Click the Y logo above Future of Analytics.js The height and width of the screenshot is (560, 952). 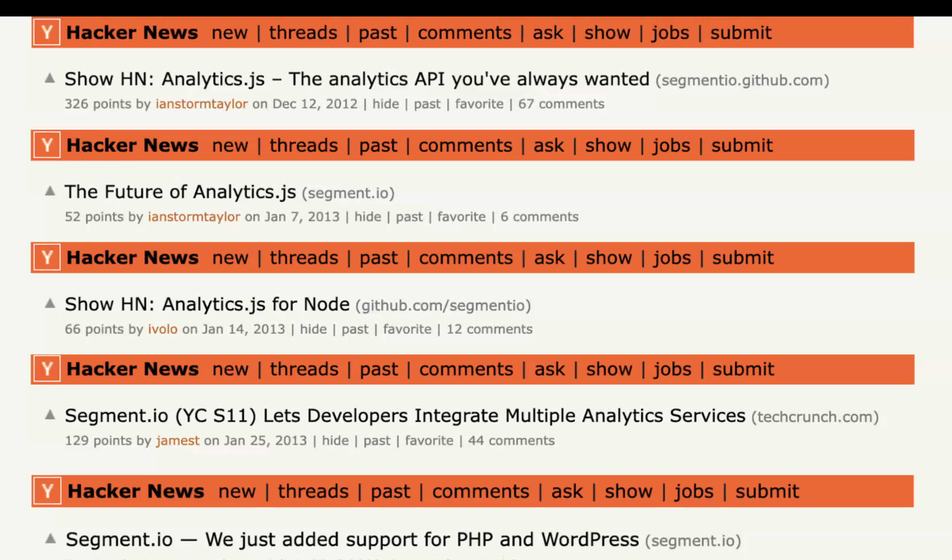click(47, 145)
